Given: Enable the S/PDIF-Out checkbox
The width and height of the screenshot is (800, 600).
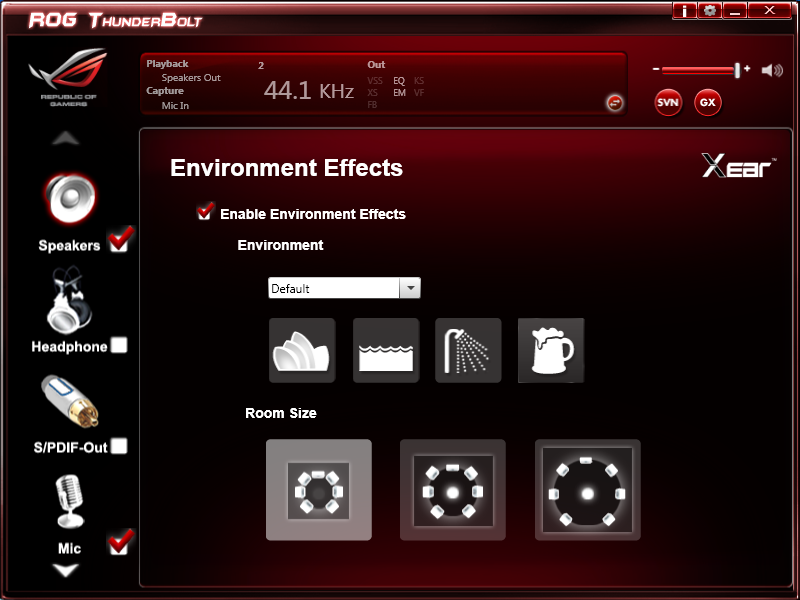Looking at the screenshot, I should [119, 446].
